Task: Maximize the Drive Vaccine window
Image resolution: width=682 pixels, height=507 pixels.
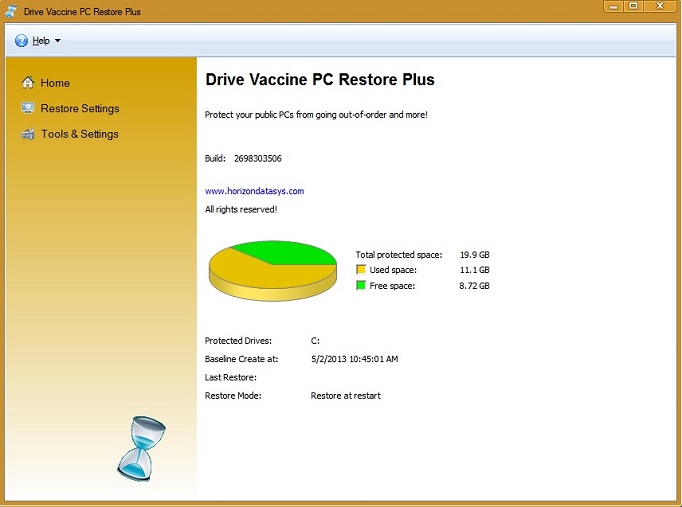Action: tap(634, 7)
